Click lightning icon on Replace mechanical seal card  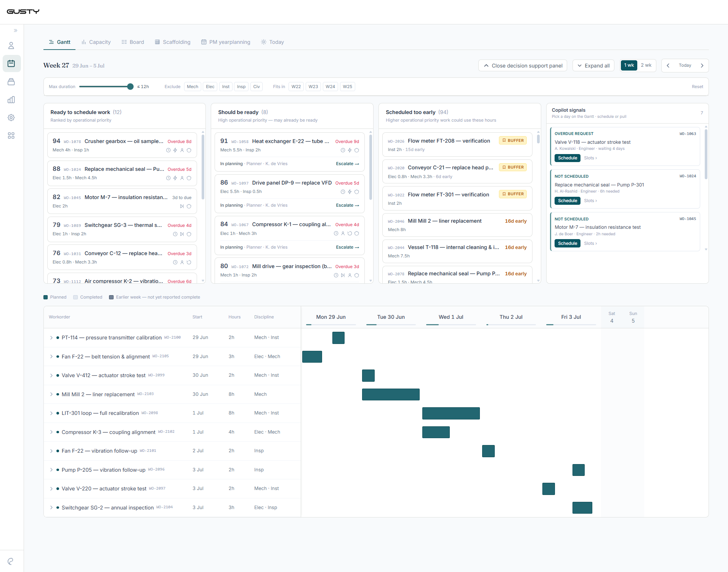pos(175,178)
